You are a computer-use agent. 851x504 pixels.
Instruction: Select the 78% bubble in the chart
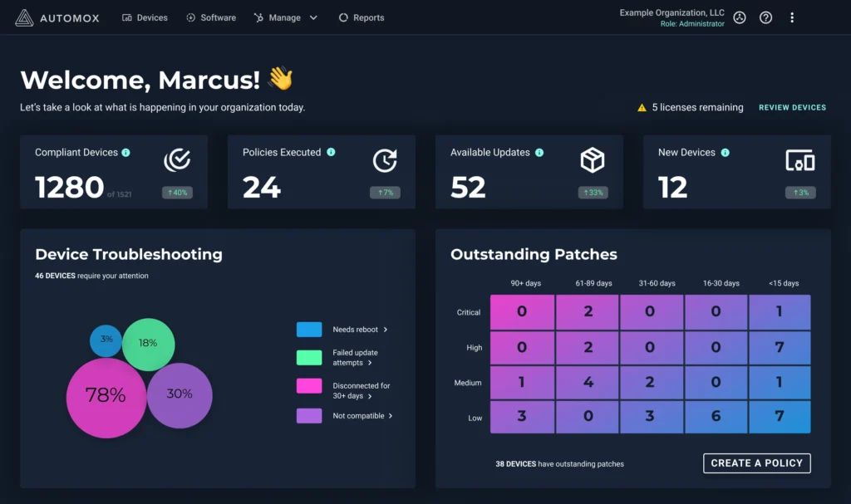point(106,396)
